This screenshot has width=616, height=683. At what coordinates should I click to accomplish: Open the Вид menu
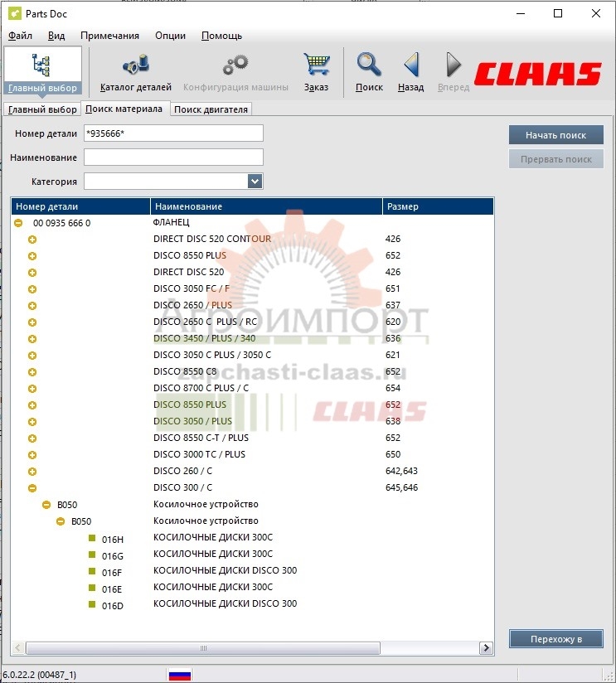[56, 36]
